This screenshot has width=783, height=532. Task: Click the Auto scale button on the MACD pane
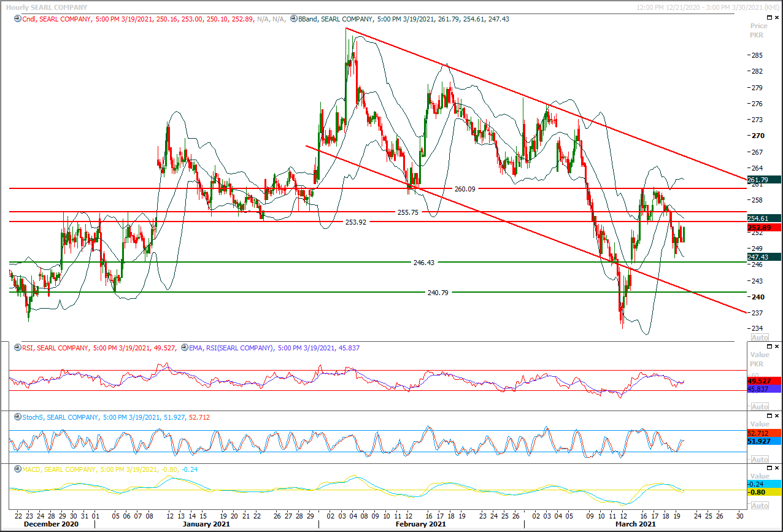(760, 506)
